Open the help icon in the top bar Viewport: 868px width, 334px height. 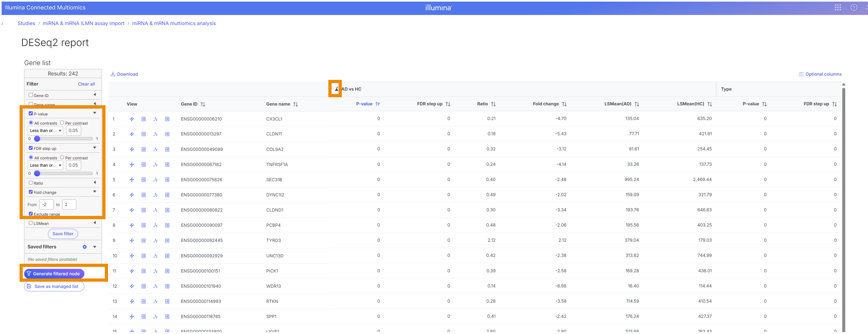854,7
